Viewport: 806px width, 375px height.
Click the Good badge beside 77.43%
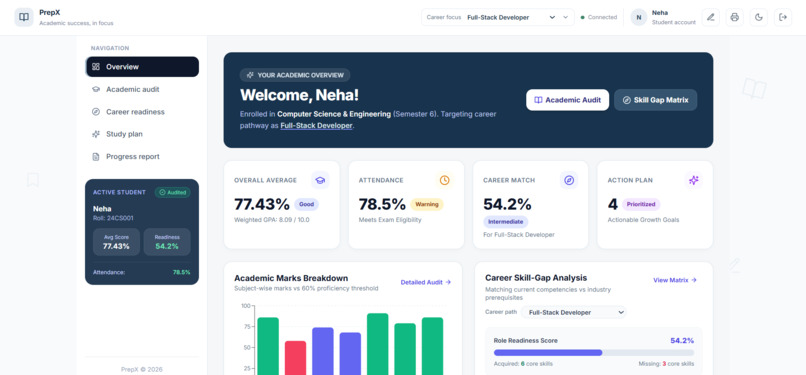click(306, 204)
